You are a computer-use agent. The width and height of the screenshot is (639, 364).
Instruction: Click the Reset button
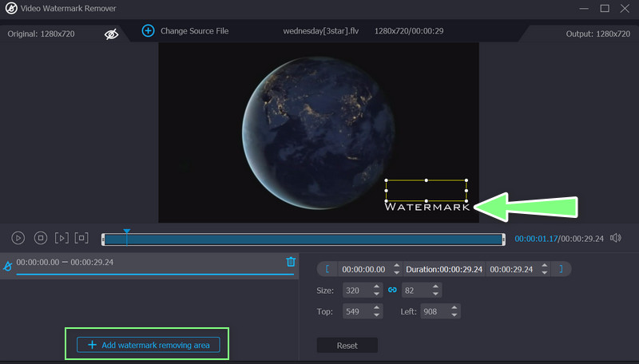(x=347, y=346)
